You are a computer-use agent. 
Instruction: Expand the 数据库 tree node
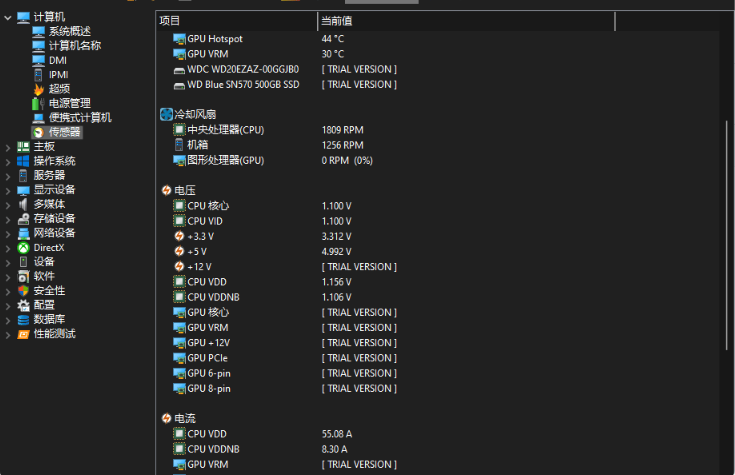click(x=8, y=321)
